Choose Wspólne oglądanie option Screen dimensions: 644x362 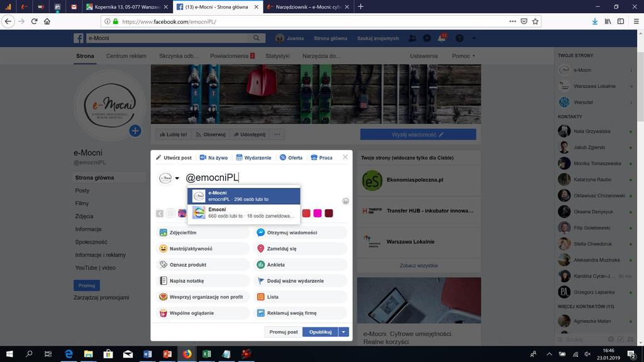click(203, 313)
